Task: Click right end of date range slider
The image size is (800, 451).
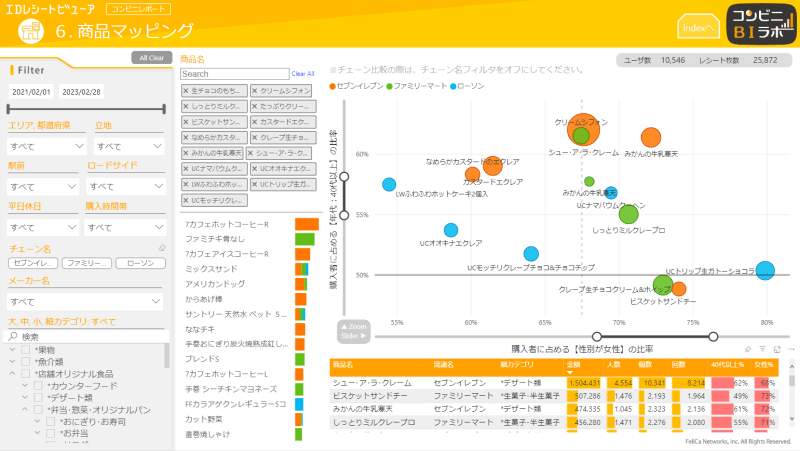Action: click(164, 109)
